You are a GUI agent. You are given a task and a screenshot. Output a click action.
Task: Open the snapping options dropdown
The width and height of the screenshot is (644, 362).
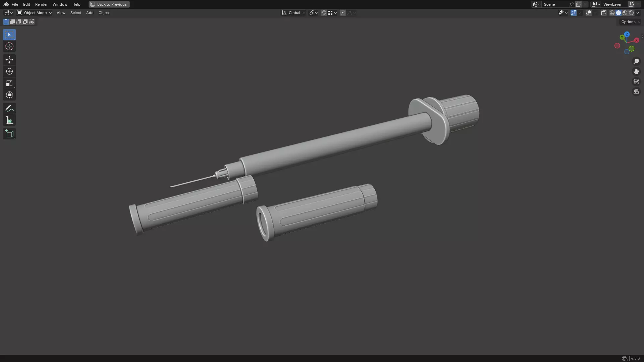click(332, 13)
